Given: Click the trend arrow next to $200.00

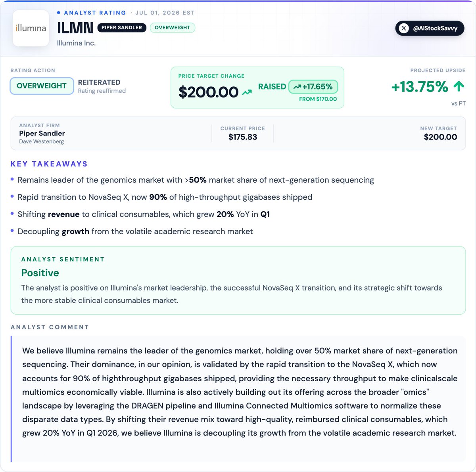Looking at the screenshot, I should click(x=247, y=92).
